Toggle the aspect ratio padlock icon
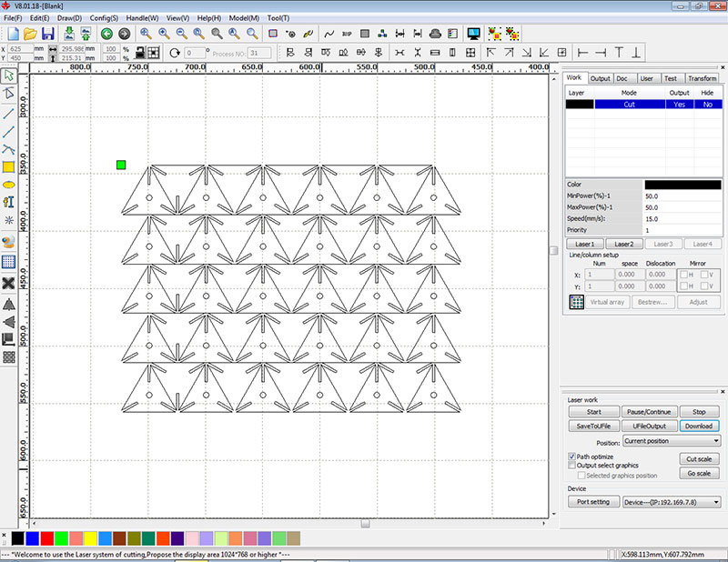 [x=140, y=53]
